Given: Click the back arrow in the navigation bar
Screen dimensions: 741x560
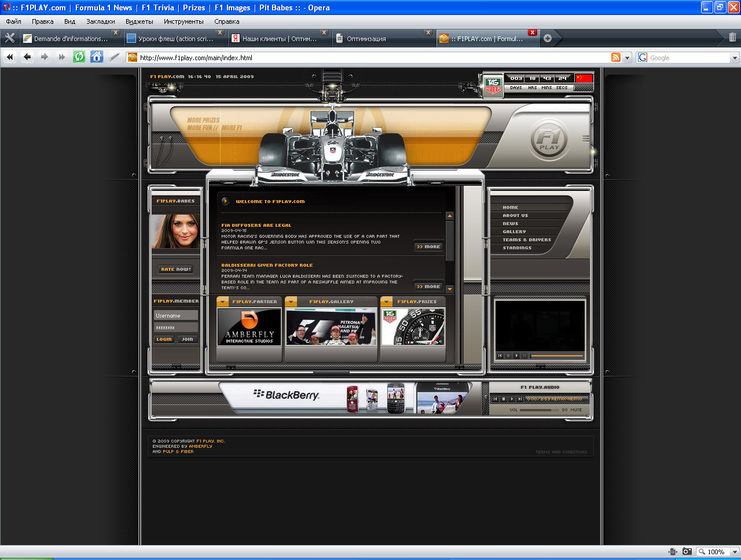Looking at the screenshot, I should 27,57.
